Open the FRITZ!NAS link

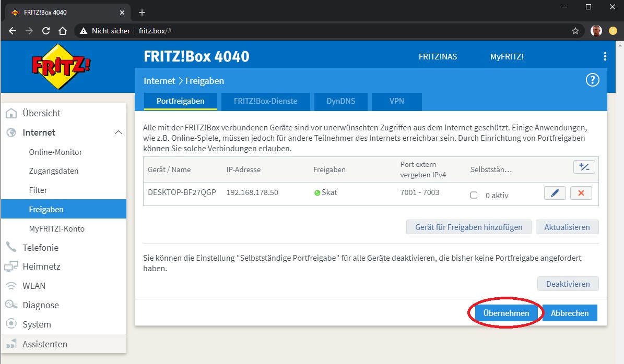click(438, 57)
